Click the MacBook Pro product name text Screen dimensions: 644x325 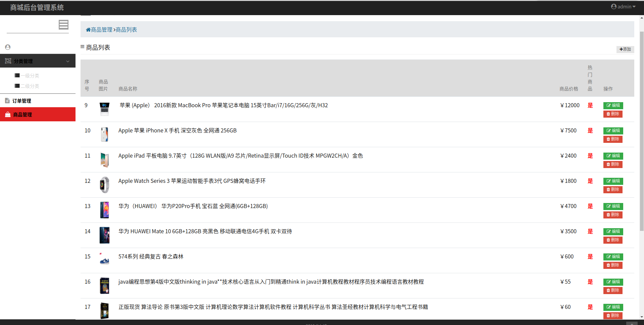(x=224, y=106)
